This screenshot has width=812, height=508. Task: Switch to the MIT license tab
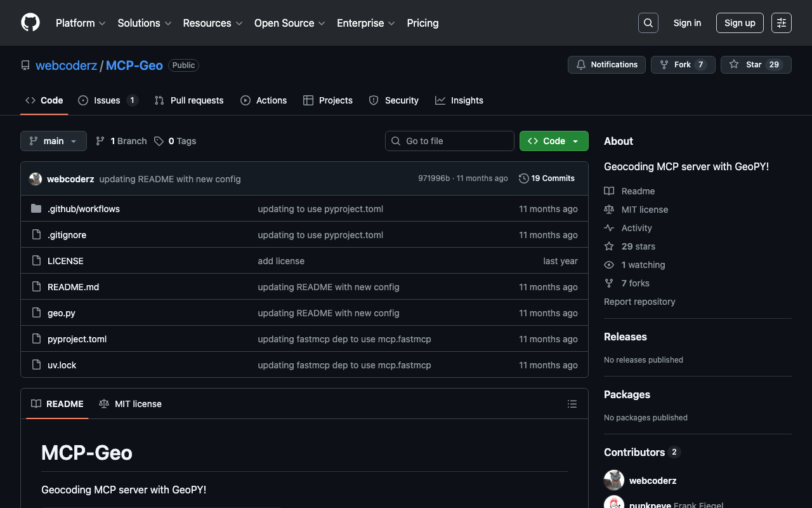pos(131,404)
